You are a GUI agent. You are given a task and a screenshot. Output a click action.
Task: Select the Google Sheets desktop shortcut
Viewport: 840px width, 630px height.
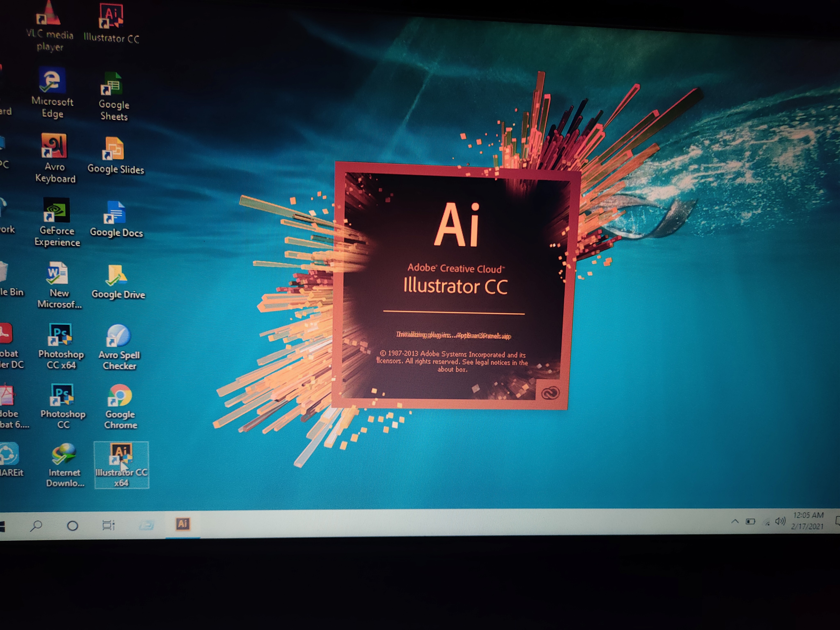tap(114, 96)
